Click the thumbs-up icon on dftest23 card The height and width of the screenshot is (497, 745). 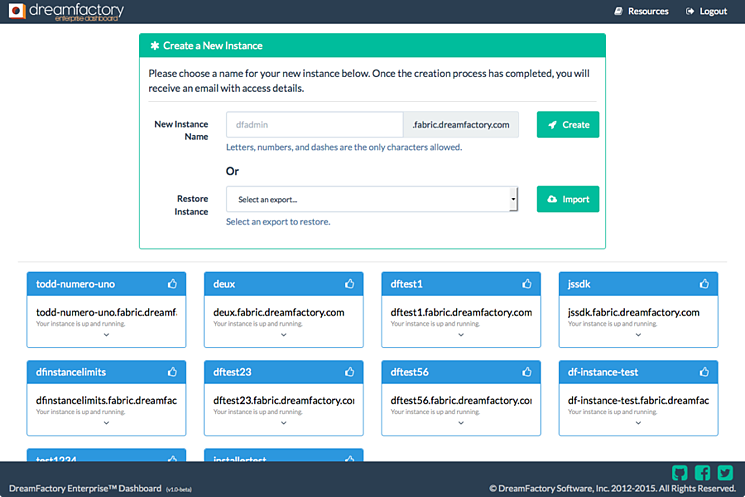pos(349,372)
